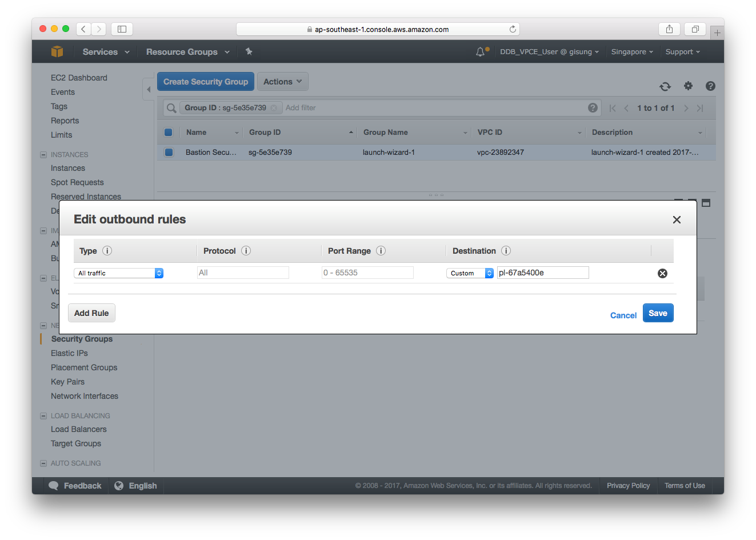Image resolution: width=756 pixels, height=540 pixels.
Task: Select all security groups checkbox
Action: click(168, 132)
